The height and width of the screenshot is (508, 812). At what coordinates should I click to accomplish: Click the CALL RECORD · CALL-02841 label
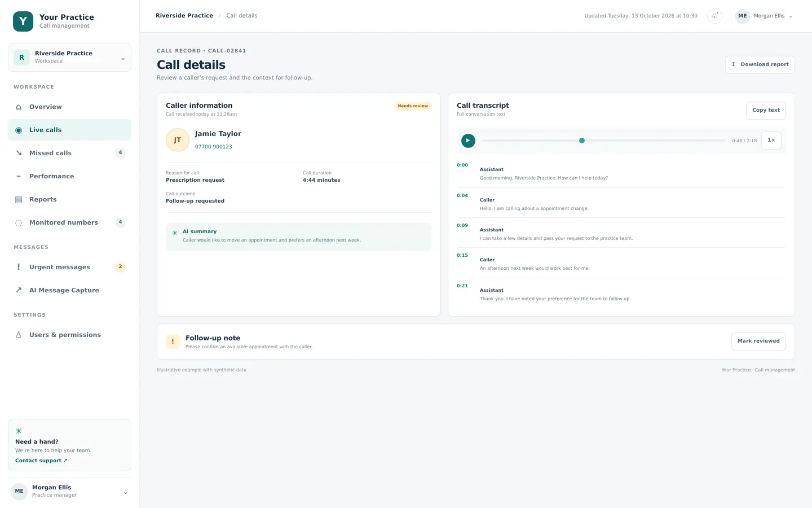[201, 51]
